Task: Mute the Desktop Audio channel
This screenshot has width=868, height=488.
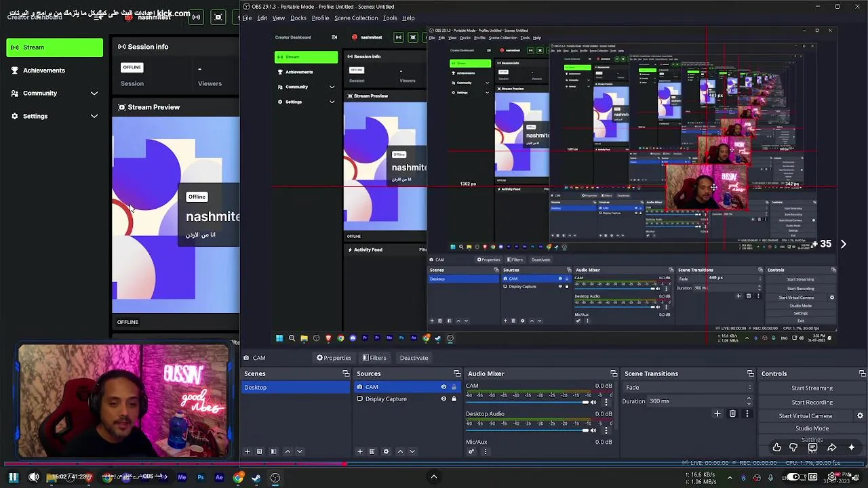Action: click(594, 430)
